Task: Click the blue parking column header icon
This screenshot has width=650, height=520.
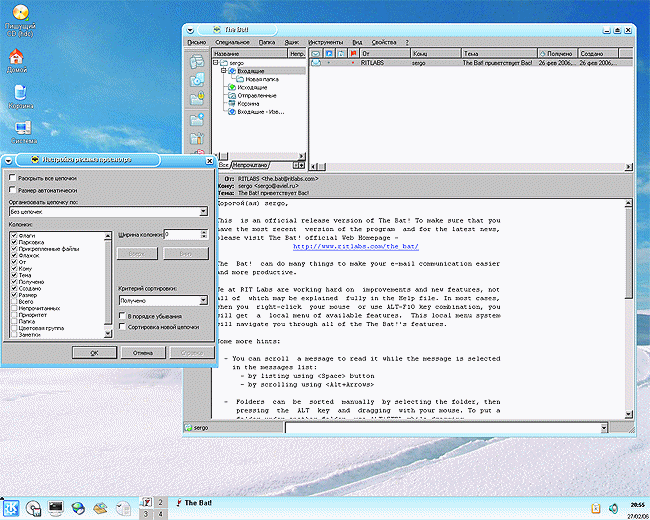Action: pos(329,53)
